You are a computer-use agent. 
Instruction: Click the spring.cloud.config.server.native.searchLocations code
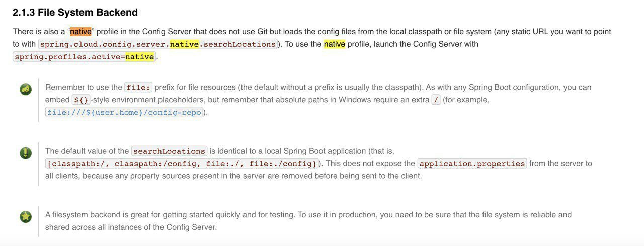pos(158,44)
